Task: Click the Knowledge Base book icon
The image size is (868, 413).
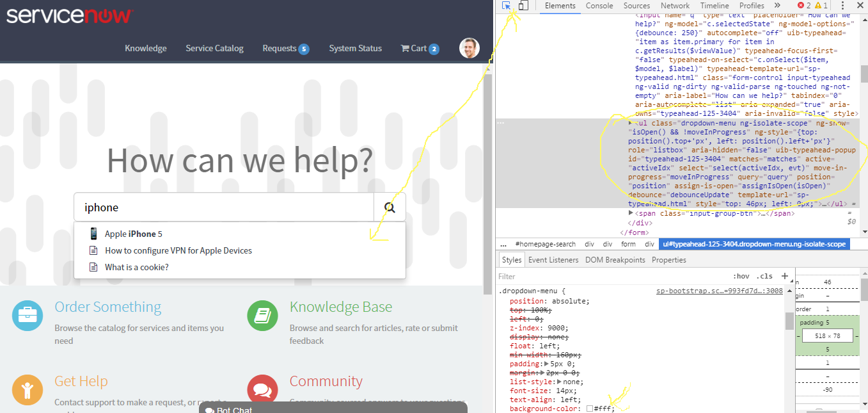Action: click(x=262, y=315)
